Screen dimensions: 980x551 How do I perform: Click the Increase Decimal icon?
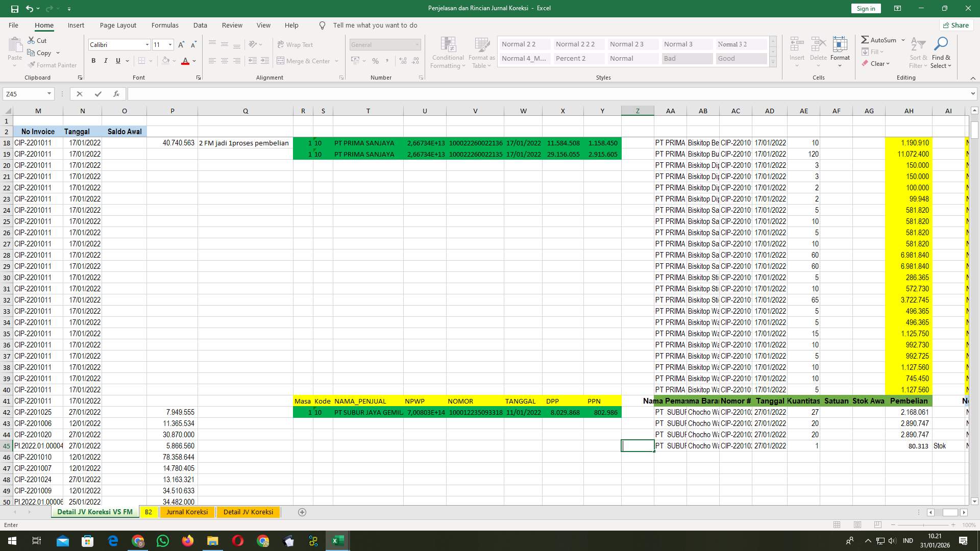(x=403, y=61)
